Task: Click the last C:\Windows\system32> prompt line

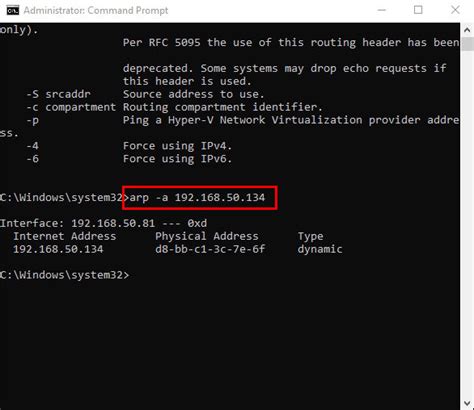Action: [64, 275]
